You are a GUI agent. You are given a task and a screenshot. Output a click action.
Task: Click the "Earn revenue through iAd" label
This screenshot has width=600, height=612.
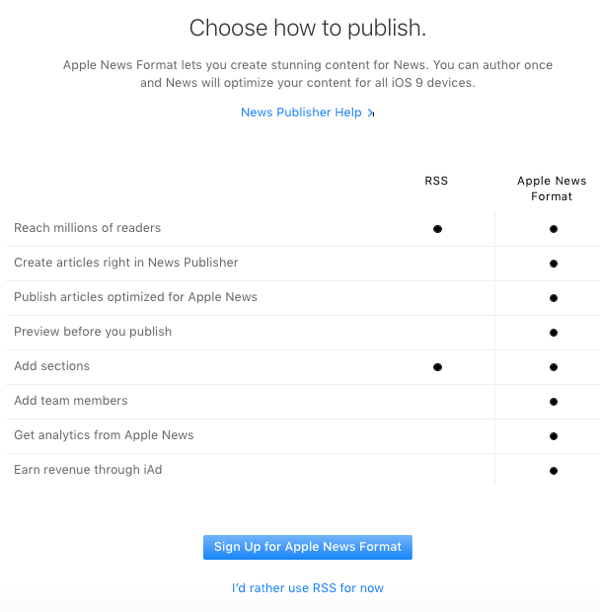[x=88, y=469]
